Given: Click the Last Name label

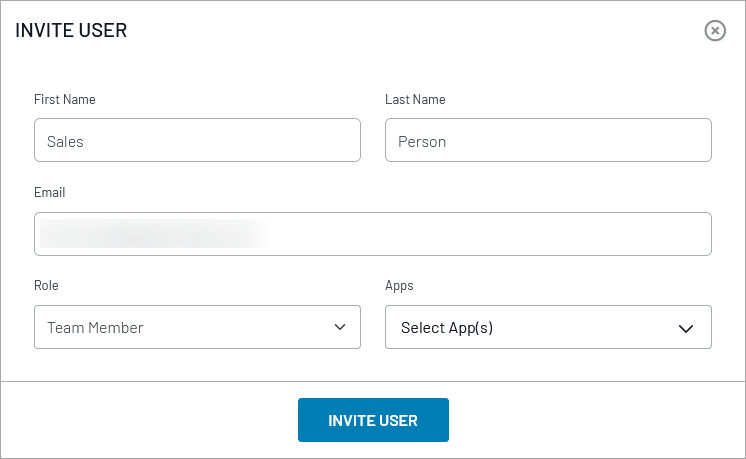Looking at the screenshot, I should [x=415, y=99].
